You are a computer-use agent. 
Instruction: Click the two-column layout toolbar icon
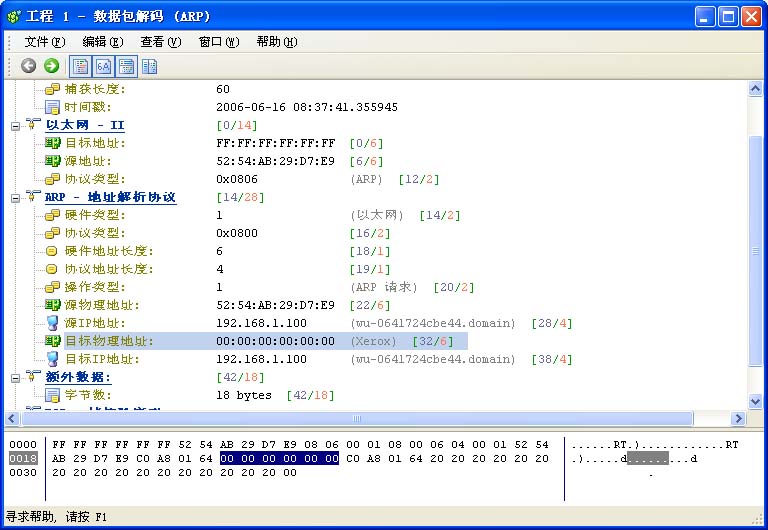149,66
